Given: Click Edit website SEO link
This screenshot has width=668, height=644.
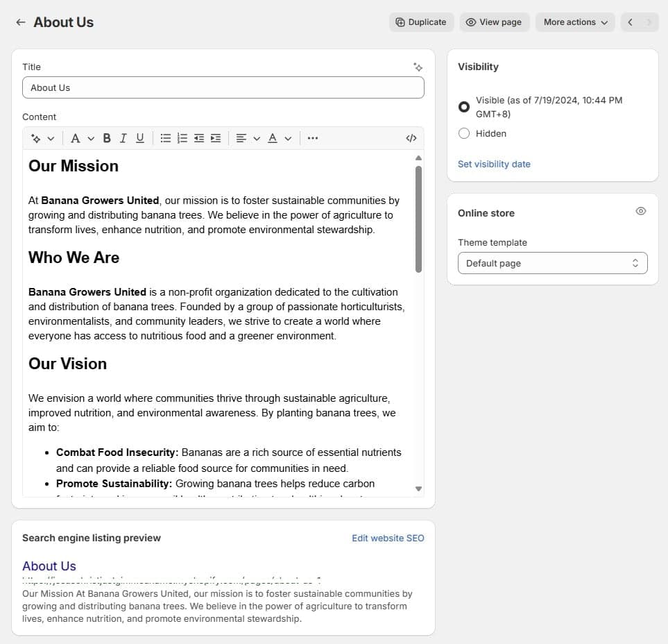Looking at the screenshot, I should pyautogui.click(x=388, y=539).
